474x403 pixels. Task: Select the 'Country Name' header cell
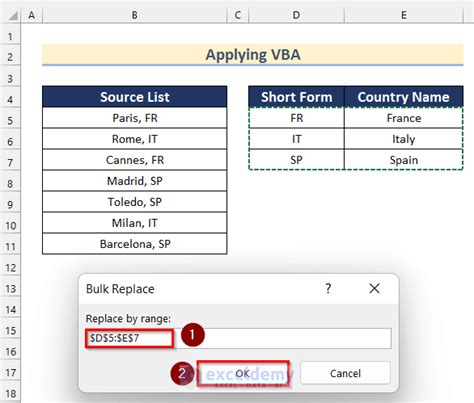click(404, 97)
